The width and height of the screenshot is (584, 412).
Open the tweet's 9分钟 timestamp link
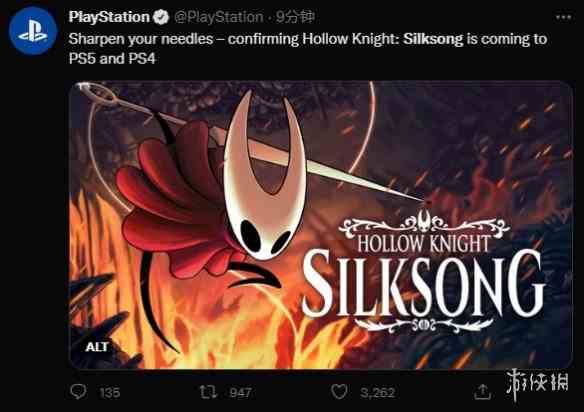point(295,17)
